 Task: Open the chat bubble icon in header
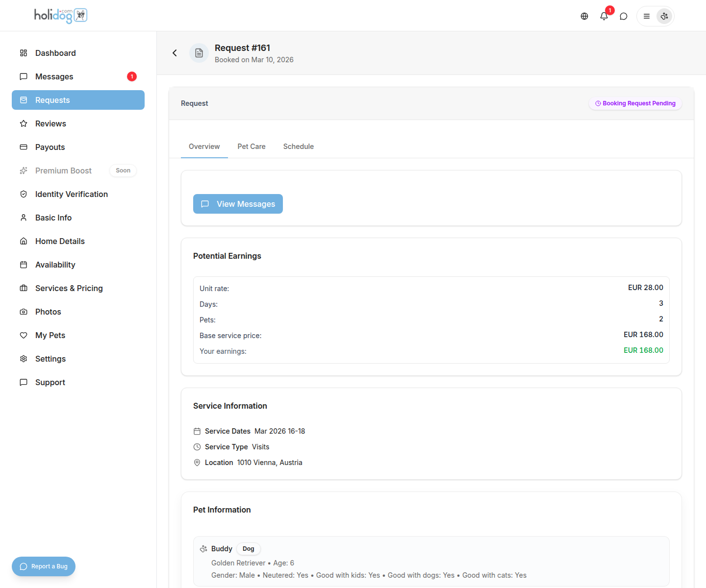pyautogui.click(x=623, y=16)
